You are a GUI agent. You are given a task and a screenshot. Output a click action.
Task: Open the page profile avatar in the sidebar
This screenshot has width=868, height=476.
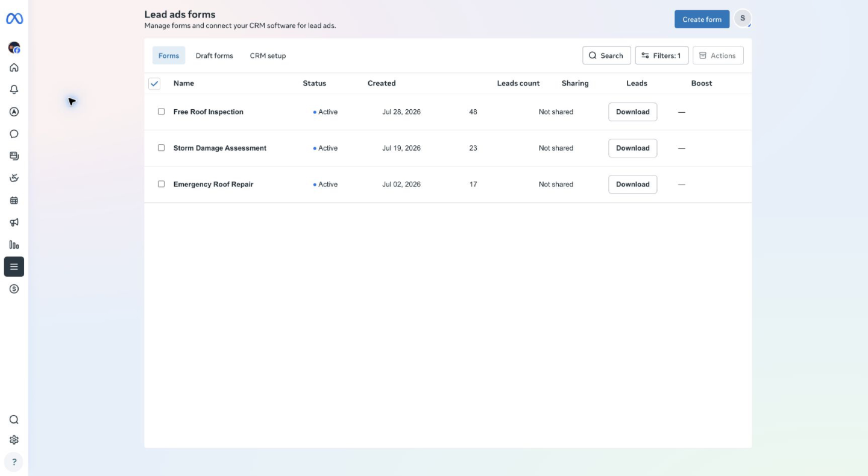click(14, 47)
